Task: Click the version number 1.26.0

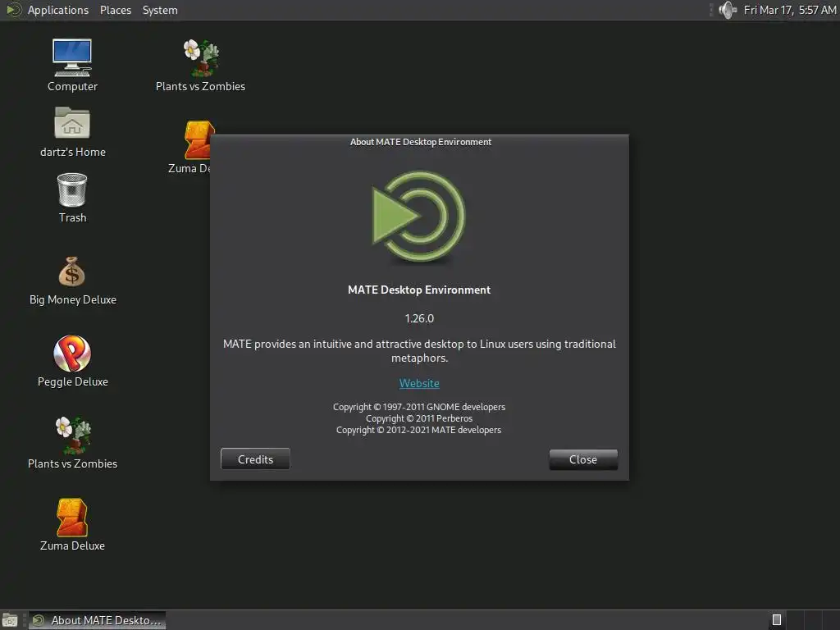Action: (x=419, y=319)
